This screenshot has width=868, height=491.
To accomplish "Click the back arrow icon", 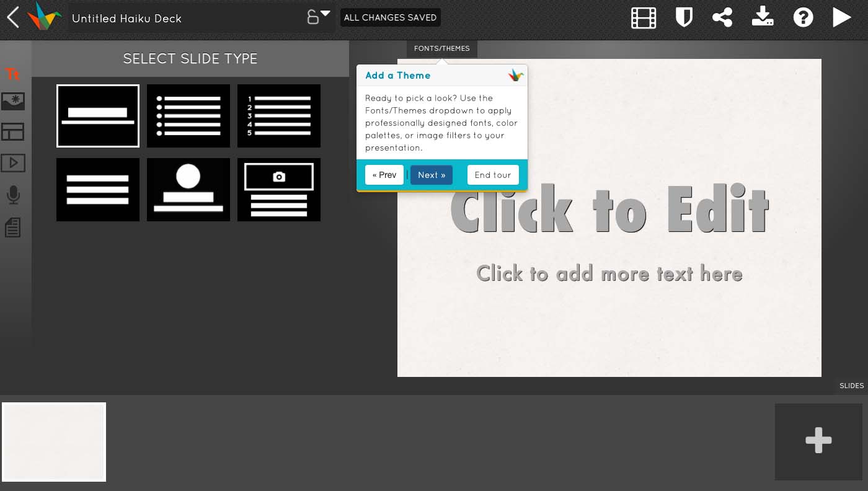I will [12, 17].
